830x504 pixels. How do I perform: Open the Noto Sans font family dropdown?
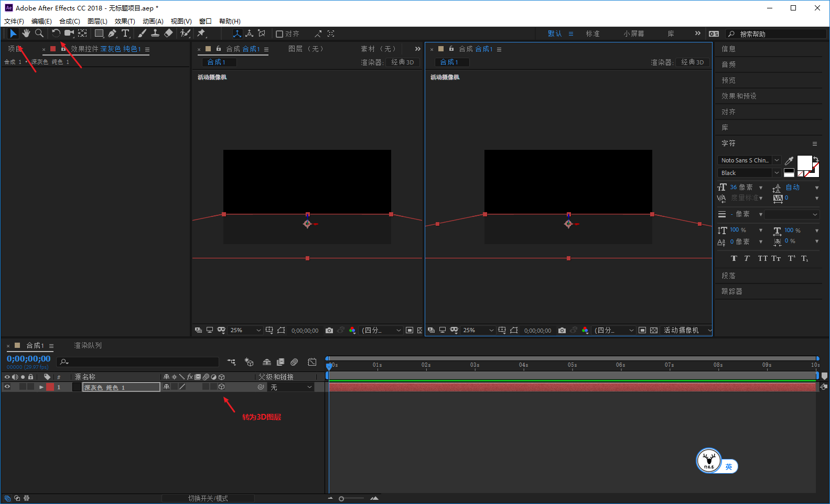749,160
